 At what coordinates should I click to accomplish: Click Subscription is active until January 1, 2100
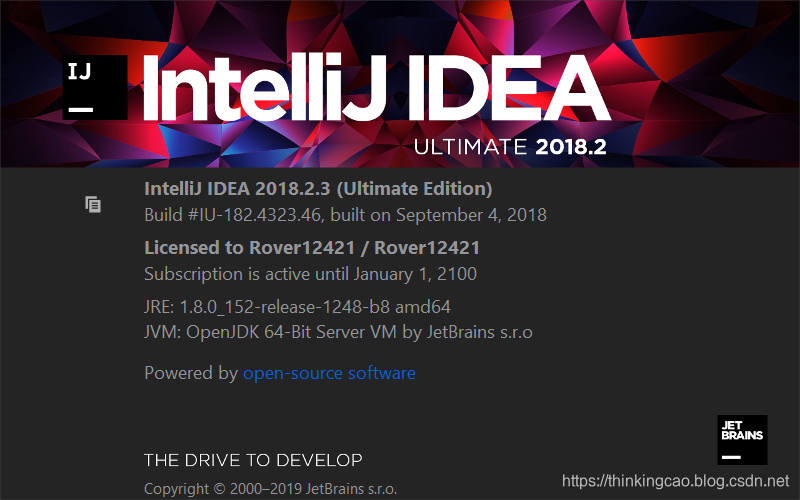[x=310, y=274]
